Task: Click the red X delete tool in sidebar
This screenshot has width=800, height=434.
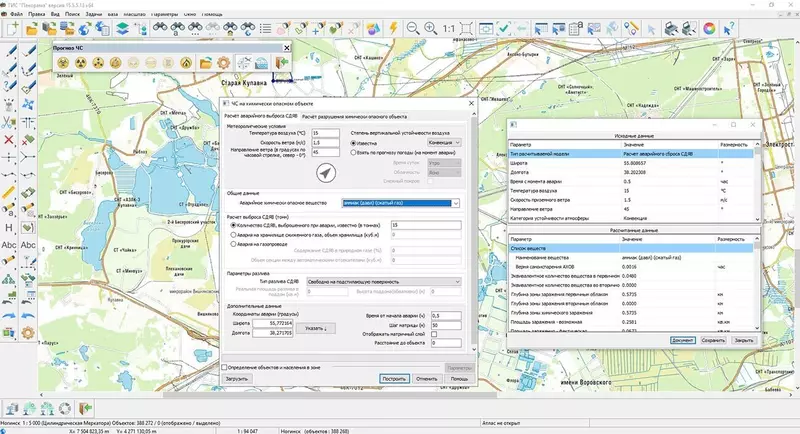Action: pyautogui.click(x=9, y=140)
